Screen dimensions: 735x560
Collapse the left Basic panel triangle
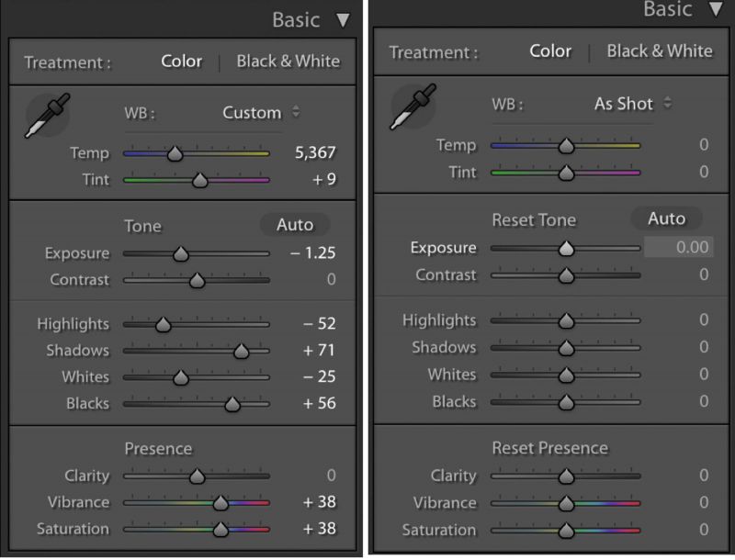[x=343, y=20]
